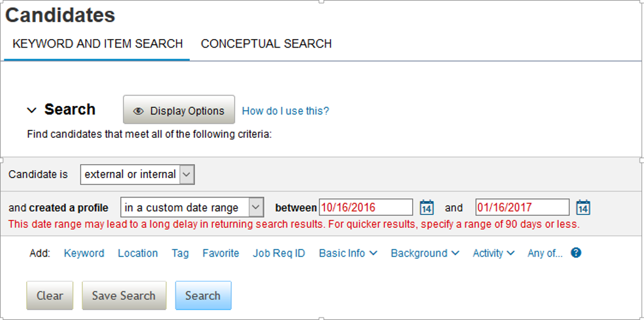The image size is (644, 320).
Task: Click the blue Search button
Action: coord(203,296)
